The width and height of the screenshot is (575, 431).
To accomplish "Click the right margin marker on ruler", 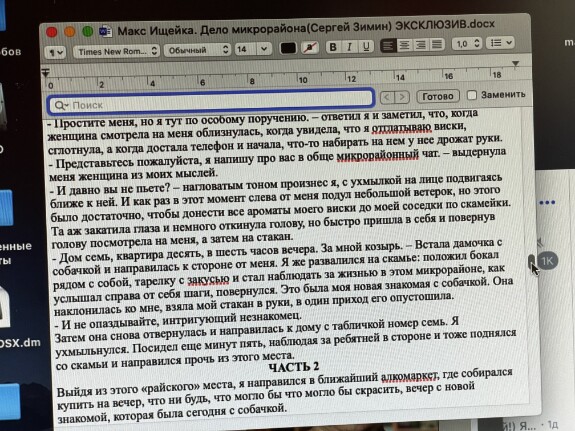I will click(x=516, y=64).
